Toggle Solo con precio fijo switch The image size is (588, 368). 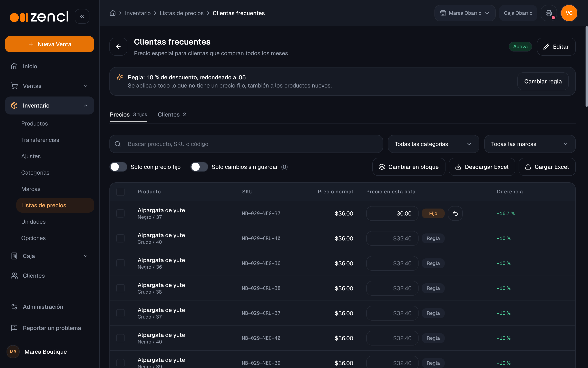pos(118,167)
